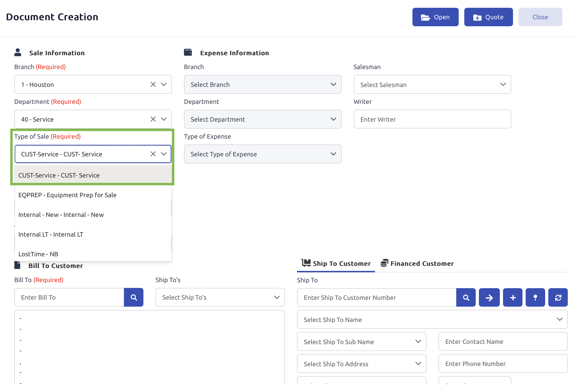Click the Open button
The image size is (578, 392).
click(435, 17)
